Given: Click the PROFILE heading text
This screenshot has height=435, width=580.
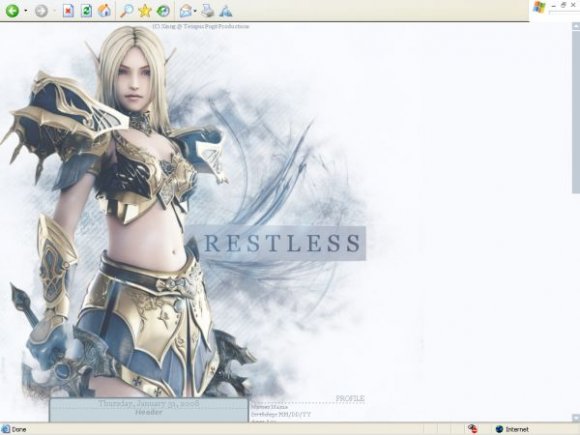Looking at the screenshot, I should 350,398.
